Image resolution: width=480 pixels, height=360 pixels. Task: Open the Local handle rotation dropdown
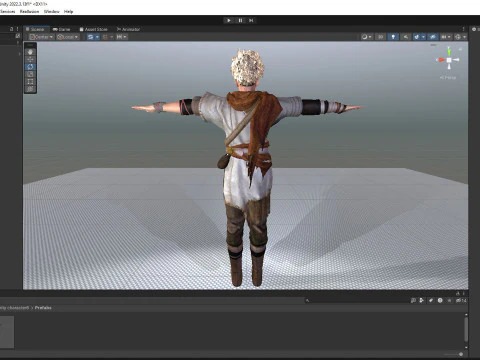(68, 37)
